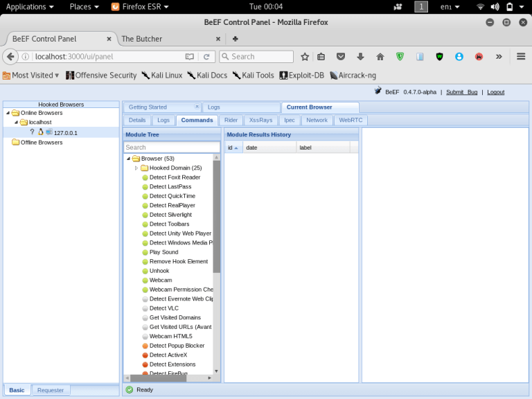Collapse the Online Browsers tree node
This screenshot has height=399, width=532.
tap(8, 113)
